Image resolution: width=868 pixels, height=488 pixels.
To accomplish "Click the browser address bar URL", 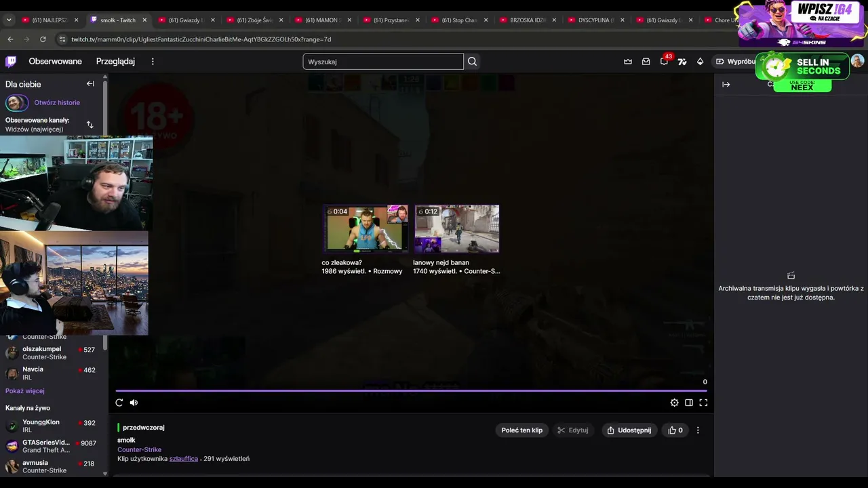I will 201,39.
